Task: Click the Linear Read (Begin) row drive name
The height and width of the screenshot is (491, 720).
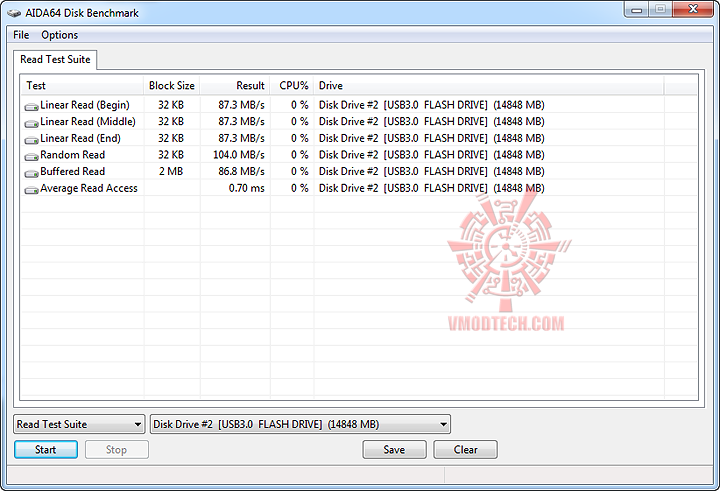Action: tap(432, 105)
